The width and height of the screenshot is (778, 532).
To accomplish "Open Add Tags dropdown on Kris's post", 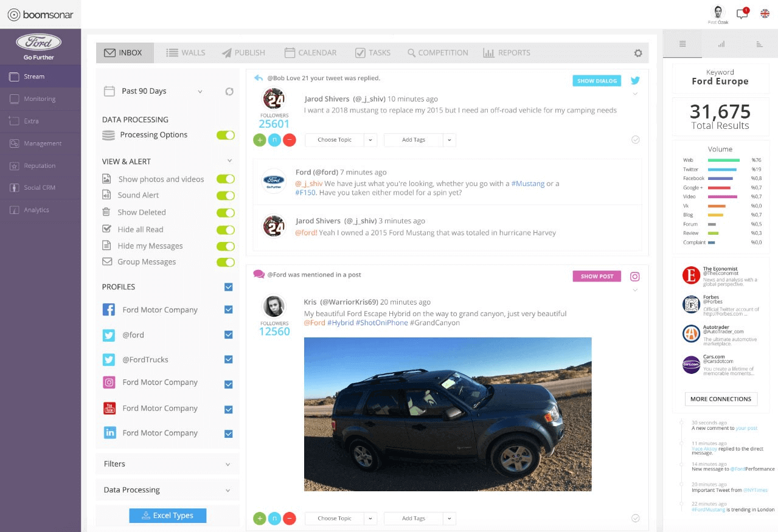I will (x=420, y=519).
